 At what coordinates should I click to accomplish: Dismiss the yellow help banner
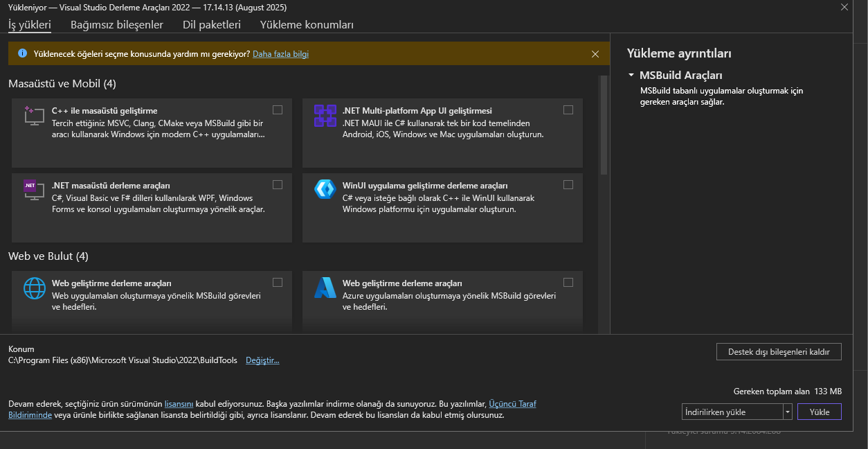click(x=595, y=53)
